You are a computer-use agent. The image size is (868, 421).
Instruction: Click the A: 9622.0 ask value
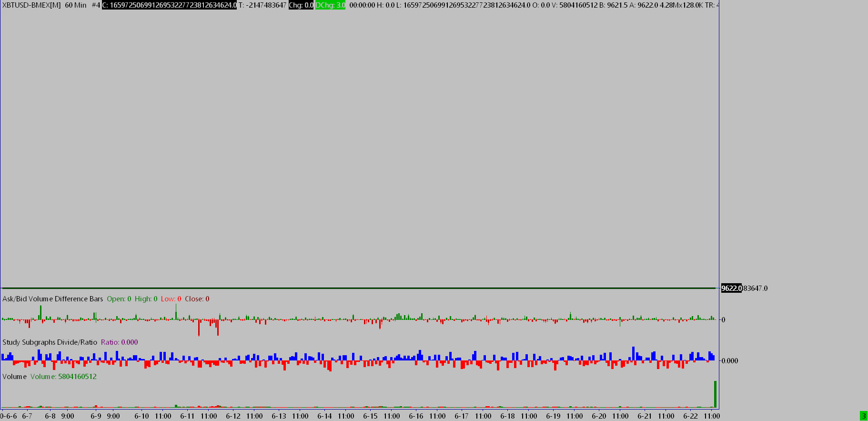click(644, 5)
